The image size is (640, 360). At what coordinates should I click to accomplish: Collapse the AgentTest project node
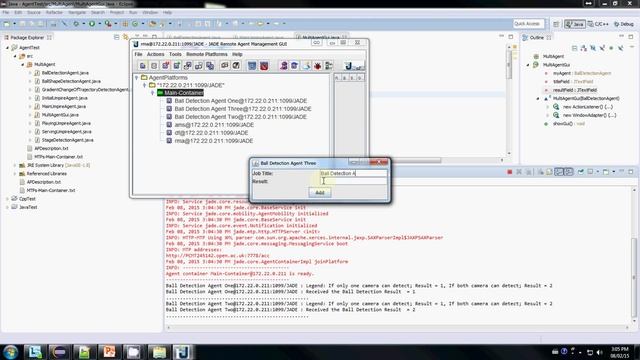[x=7, y=48]
